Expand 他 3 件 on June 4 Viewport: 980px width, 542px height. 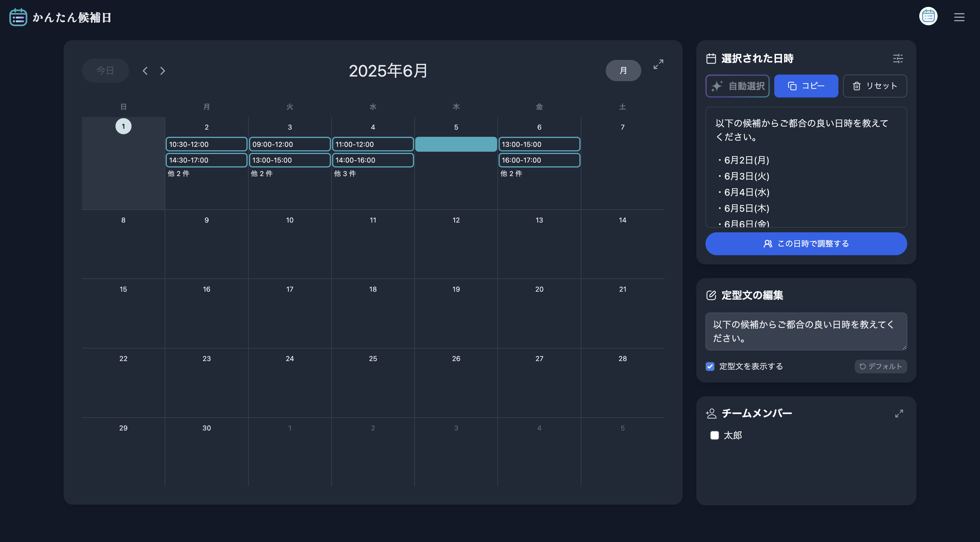[x=345, y=173]
